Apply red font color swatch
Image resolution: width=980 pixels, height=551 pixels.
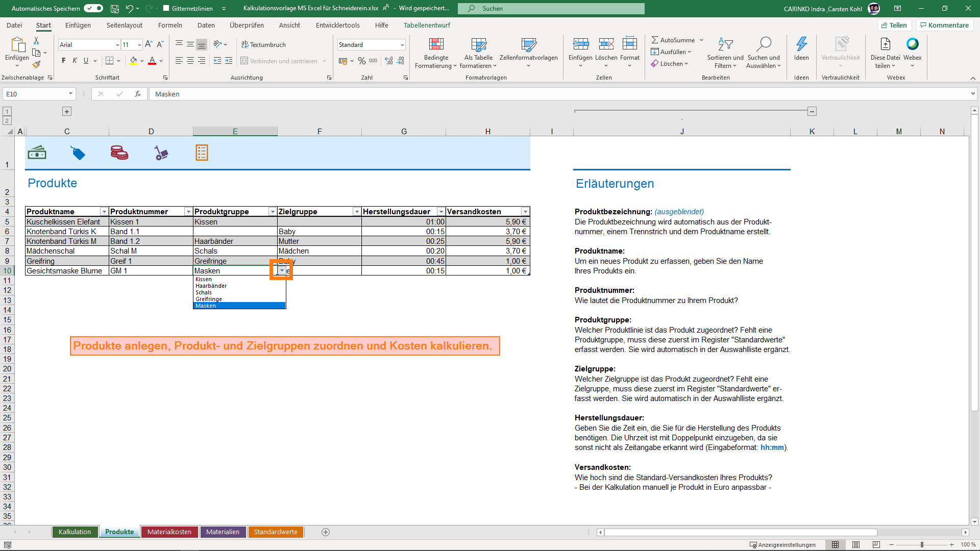(x=152, y=61)
